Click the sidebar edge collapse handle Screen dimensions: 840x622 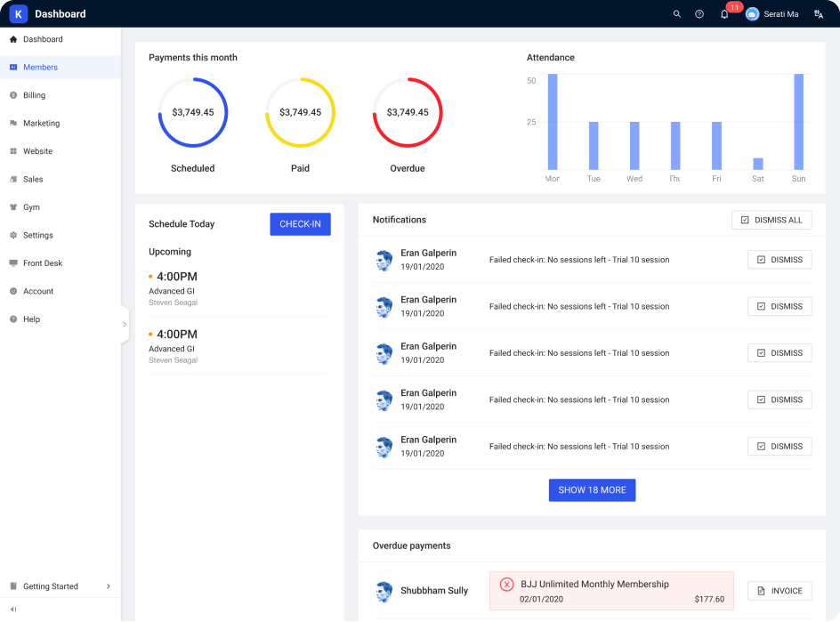click(125, 325)
